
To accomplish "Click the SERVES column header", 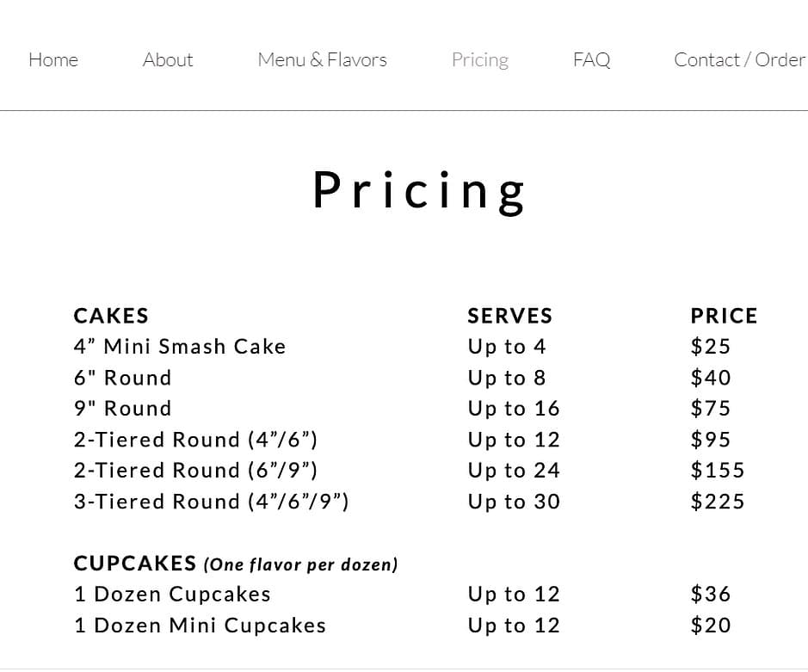I will click(x=509, y=316).
